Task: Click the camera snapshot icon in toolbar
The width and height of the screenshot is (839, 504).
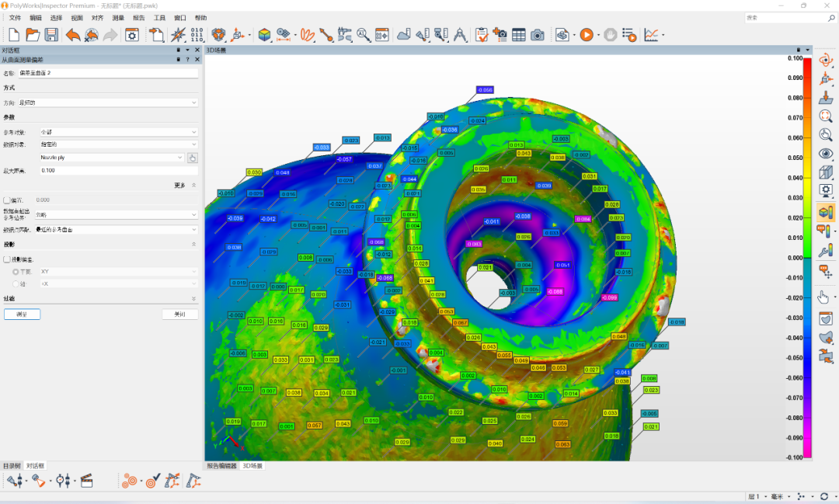Action: pyautogui.click(x=538, y=34)
